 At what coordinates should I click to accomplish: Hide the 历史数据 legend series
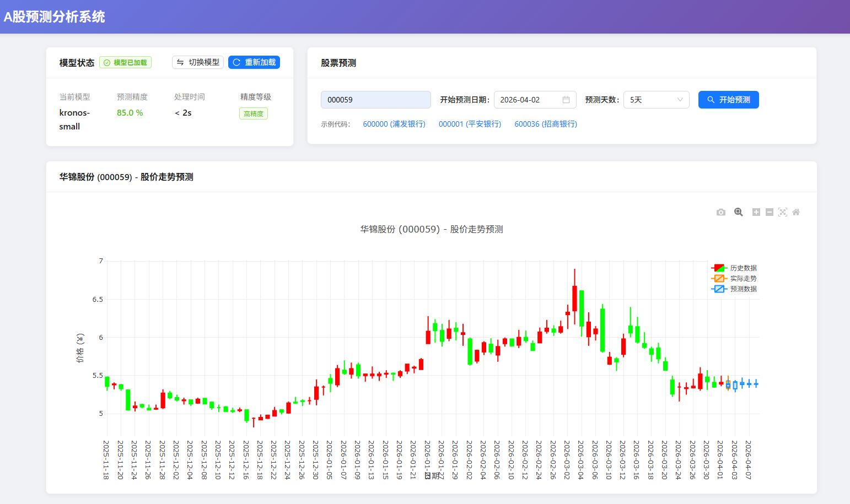pos(744,268)
